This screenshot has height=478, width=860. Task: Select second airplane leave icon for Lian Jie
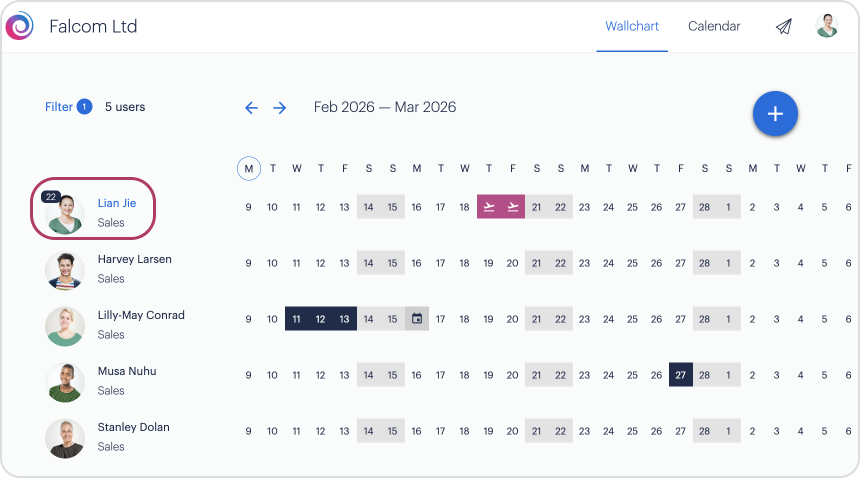pos(513,207)
